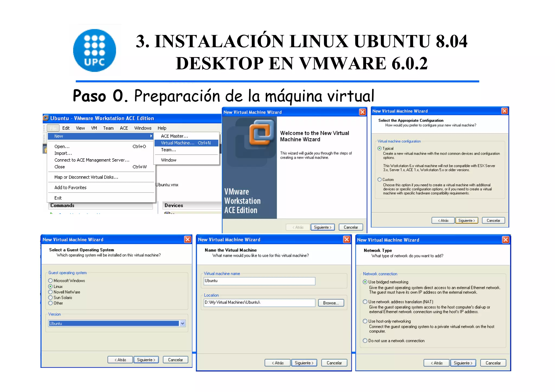Select the Typical configuration radio
Screen dimensions: 555x392
coord(379,148)
